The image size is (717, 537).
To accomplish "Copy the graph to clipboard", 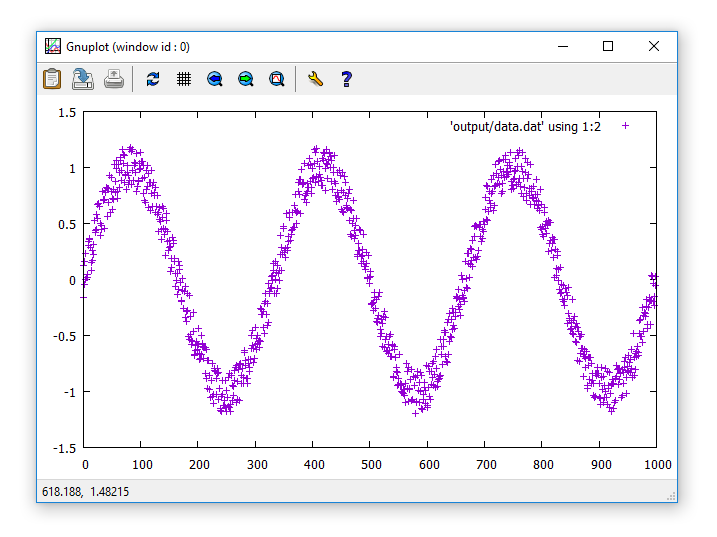I will (x=52, y=78).
